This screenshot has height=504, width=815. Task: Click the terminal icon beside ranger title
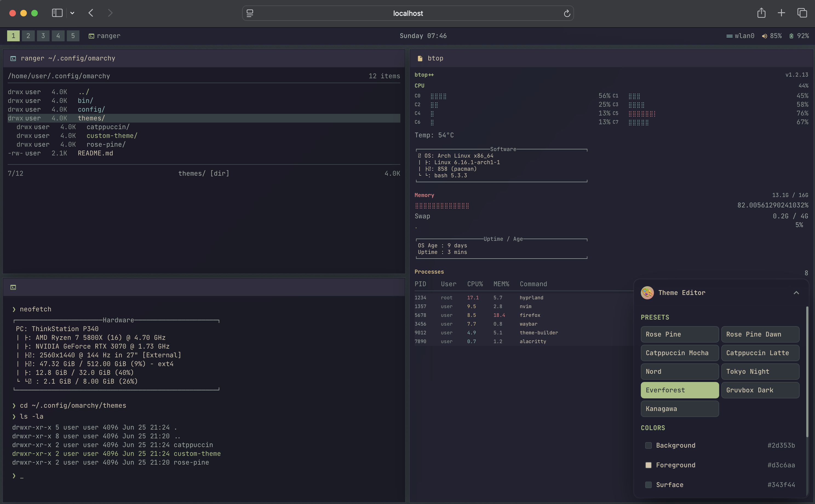click(13, 58)
